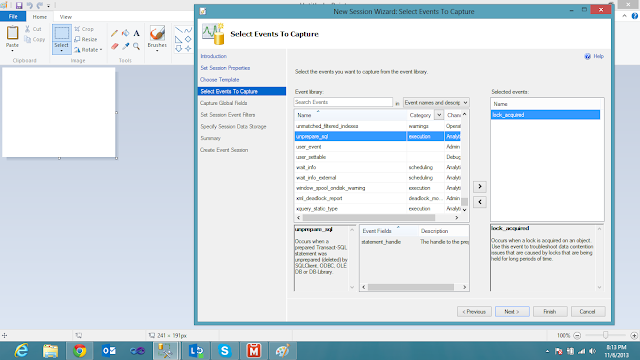Switch to the View tab in Paint

pos(65,17)
